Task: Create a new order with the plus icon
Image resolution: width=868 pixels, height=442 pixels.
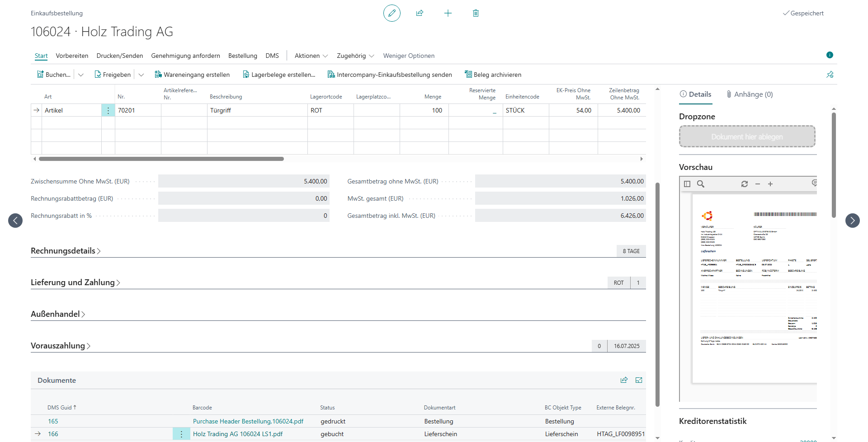Action: tap(448, 13)
